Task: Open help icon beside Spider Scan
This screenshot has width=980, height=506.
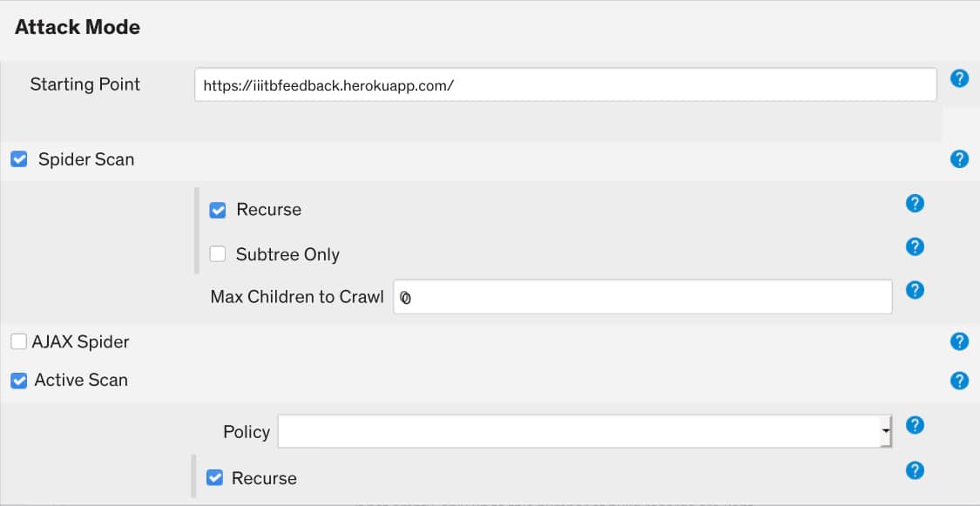Action: pos(959,159)
